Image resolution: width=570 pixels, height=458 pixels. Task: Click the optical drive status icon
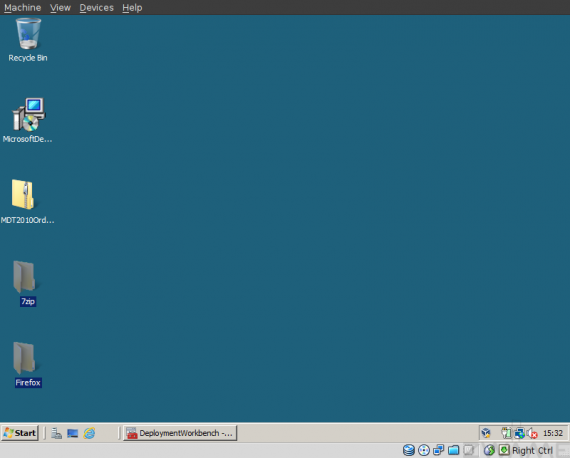tap(424, 450)
